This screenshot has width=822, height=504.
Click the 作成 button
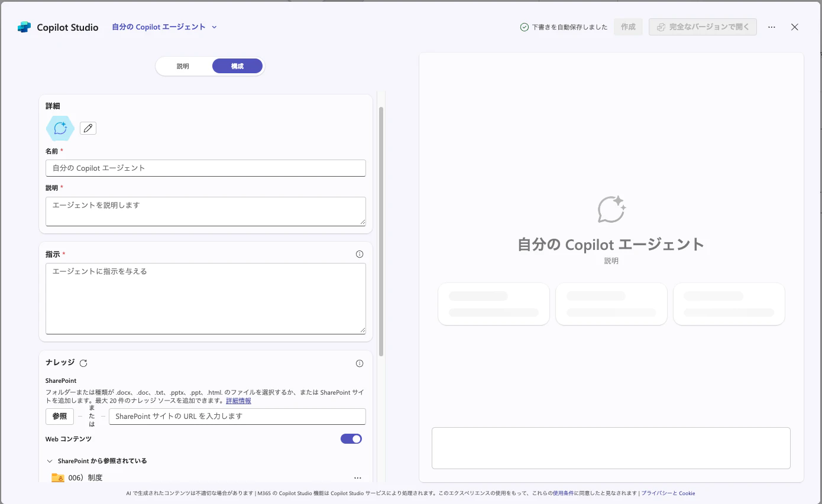click(x=628, y=27)
